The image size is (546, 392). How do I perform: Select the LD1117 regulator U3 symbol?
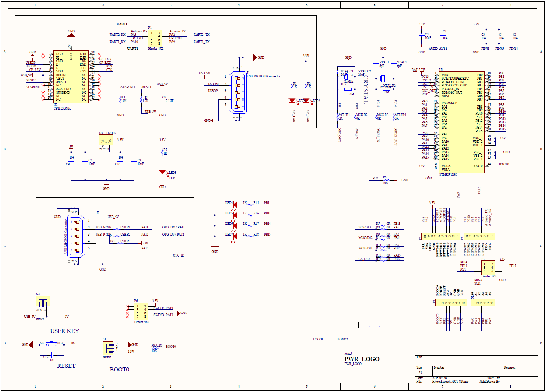click(x=106, y=140)
